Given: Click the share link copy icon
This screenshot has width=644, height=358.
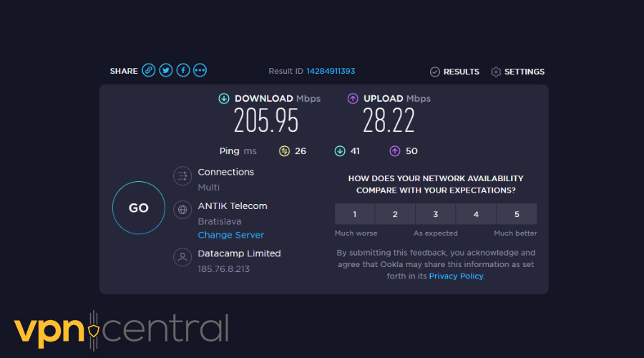Looking at the screenshot, I should click(x=148, y=70).
